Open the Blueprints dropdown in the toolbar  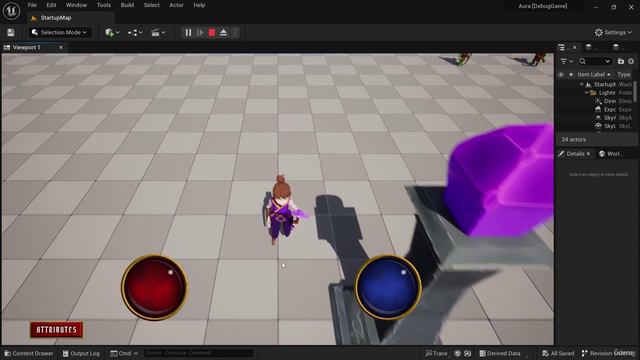135,32
